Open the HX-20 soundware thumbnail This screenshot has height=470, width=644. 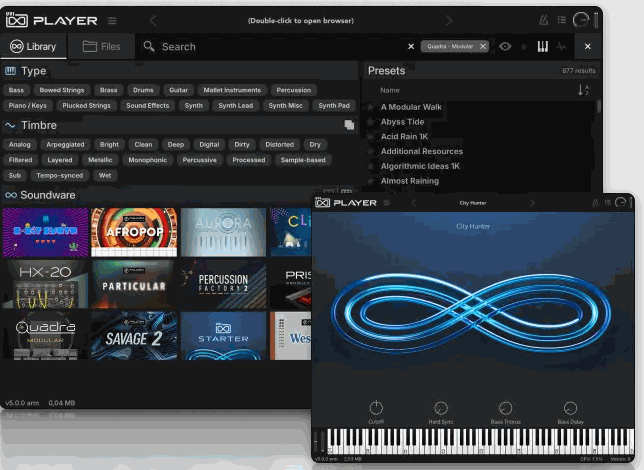46,284
